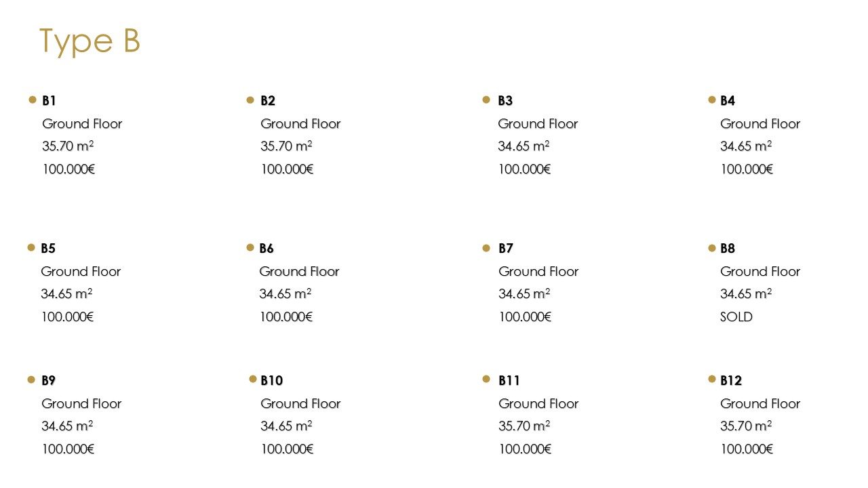The height and width of the screenshot is (488, 868).
Task: Select B11 area text 35.70 m²
Action: coord(524,426)
